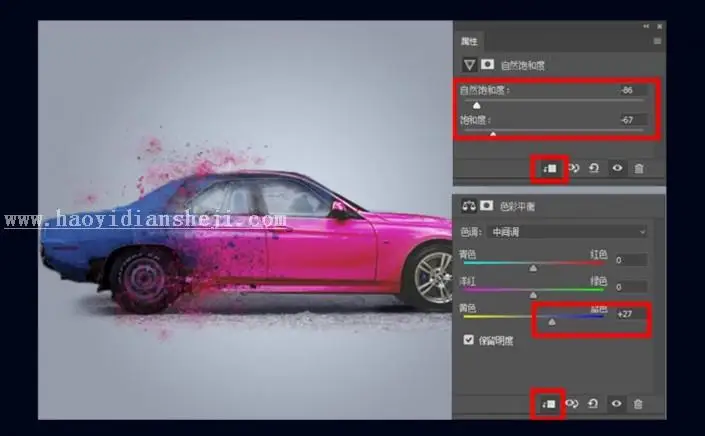Open the Tone dropdown set to Midtones
The image size is (705, 436).
click(x=567, y=232)
